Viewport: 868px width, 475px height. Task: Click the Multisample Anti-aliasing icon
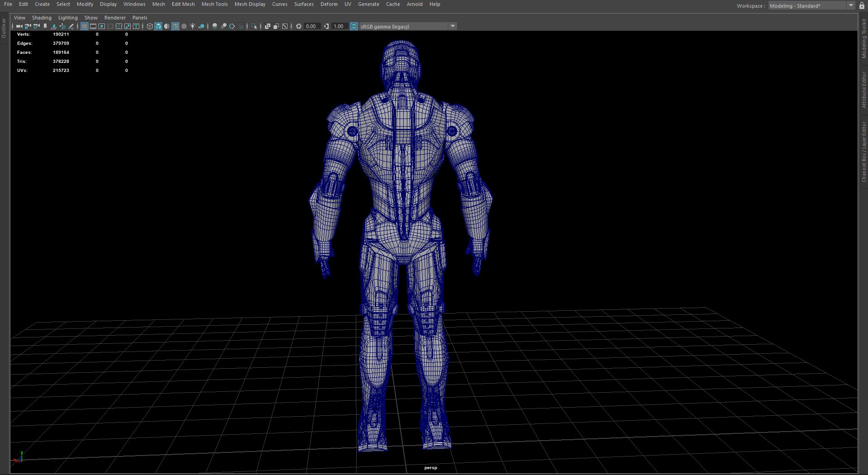(232, 26)
